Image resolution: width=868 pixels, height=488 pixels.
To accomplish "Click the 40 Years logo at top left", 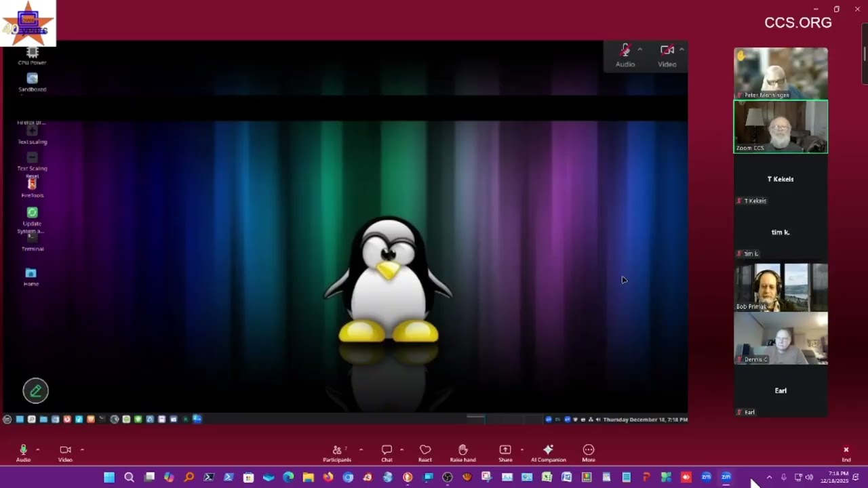I will tap(28, 22).
